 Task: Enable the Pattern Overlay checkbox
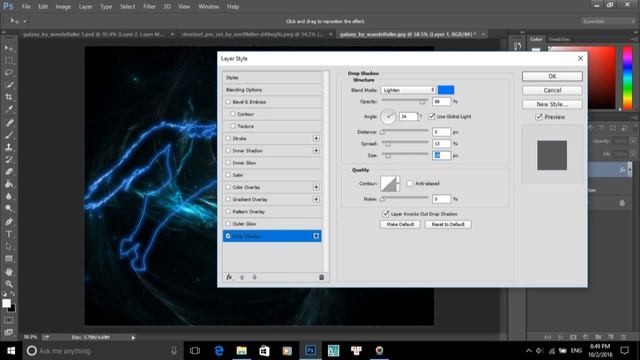pyautogui.click(x=228, y=211)
